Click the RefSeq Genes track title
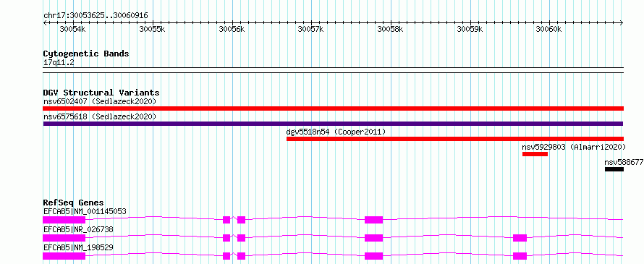The image size is (644, 264). [x=74, y=203]
